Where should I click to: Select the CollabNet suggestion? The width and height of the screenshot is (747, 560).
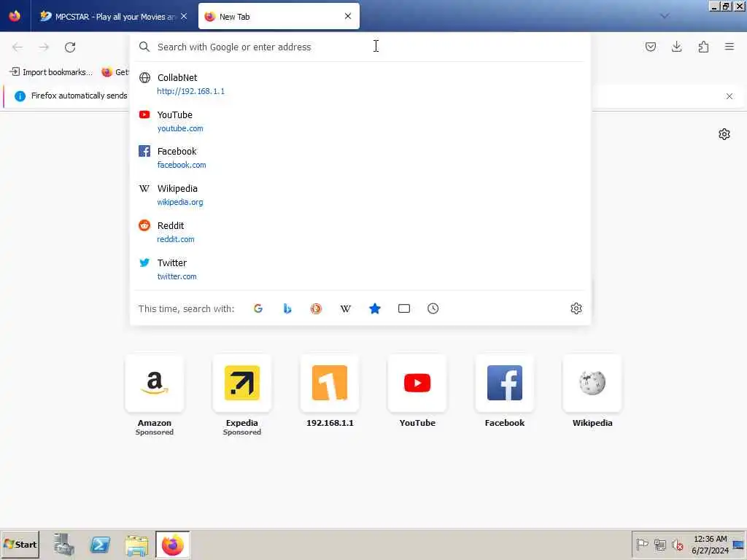pyautogui.click(x=360, y=84)
